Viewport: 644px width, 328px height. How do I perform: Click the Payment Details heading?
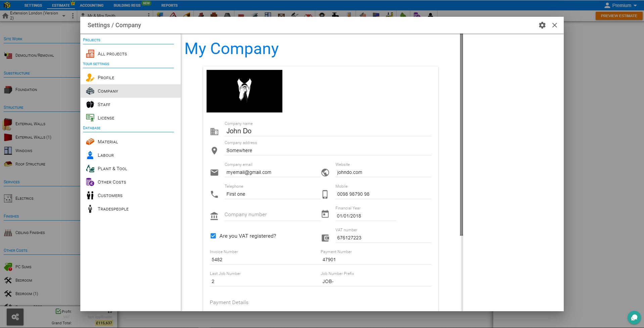(229, 302)
